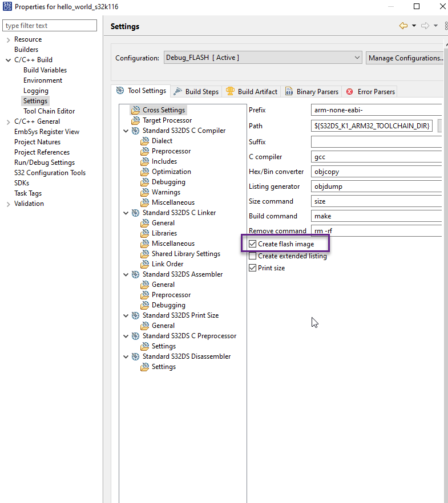This screenshot has height=503, width=448.
Task: Open the Configuration dropdown
Action: [263, 58]
